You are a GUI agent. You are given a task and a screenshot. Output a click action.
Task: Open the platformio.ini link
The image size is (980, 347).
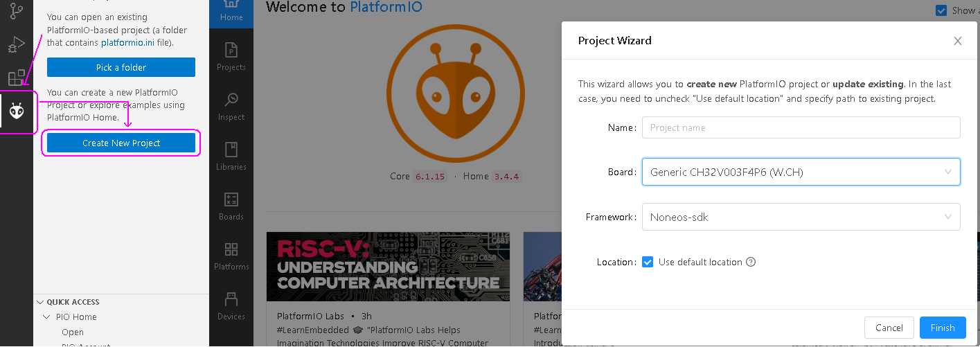tap(126, 42)
